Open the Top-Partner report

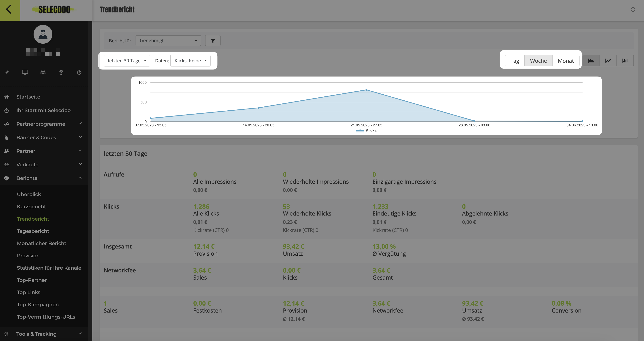coord(32,280)
